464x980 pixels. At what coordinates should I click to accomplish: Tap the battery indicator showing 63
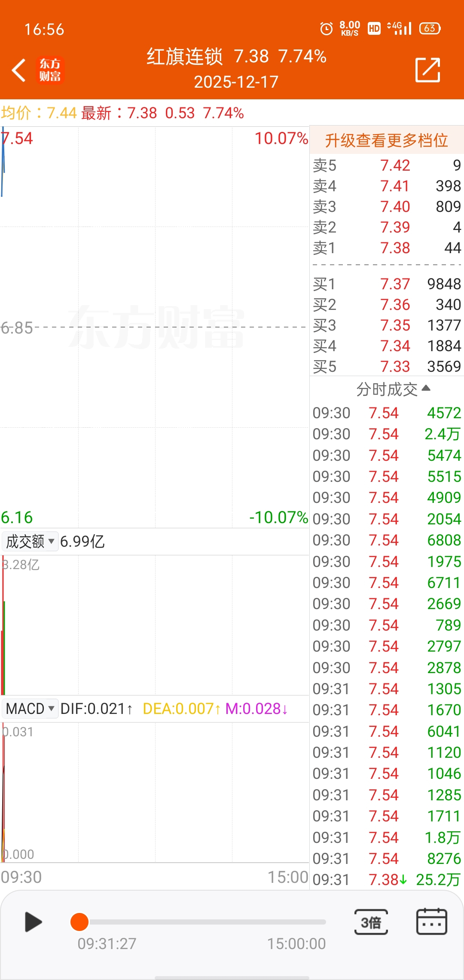430,28
